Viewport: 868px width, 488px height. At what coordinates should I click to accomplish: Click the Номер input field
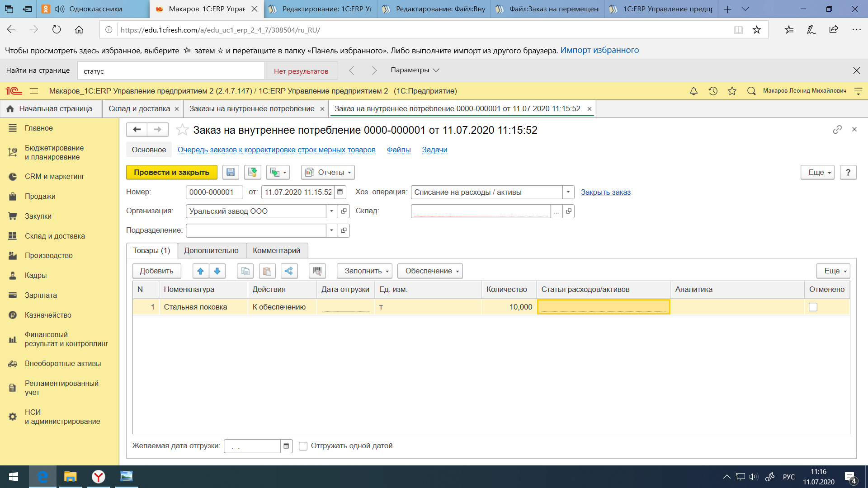click(x=214, y=192)
